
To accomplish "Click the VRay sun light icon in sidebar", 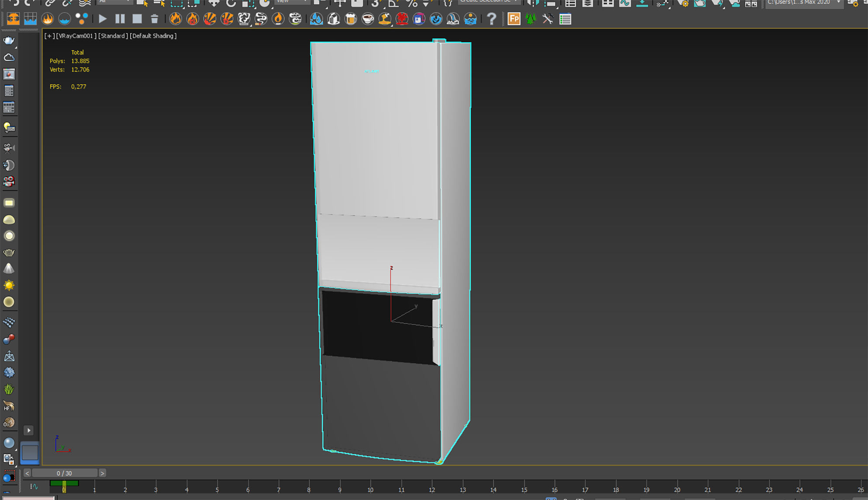I will (x=9, y=285).
